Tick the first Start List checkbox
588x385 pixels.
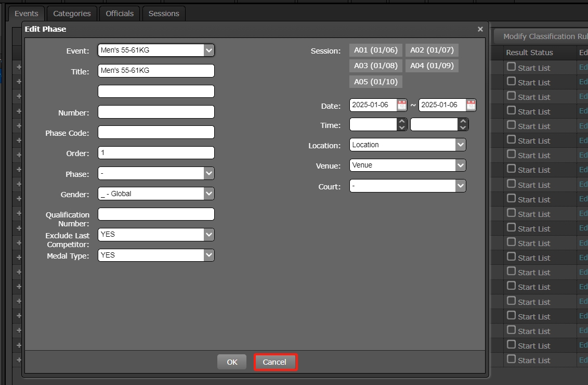(512, 67)
